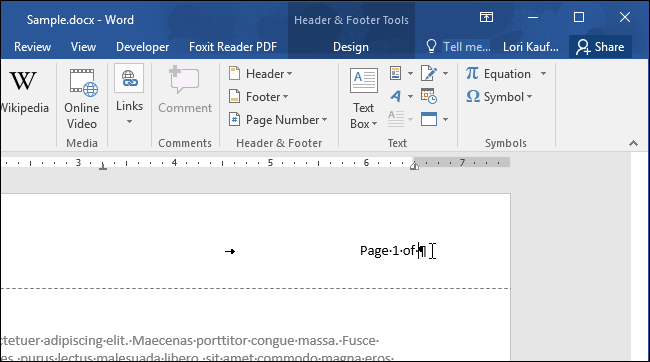The height and width of the screenshot is (362, 650).
Task: Open Ribbon Display Options
Action: coord(486,17)
